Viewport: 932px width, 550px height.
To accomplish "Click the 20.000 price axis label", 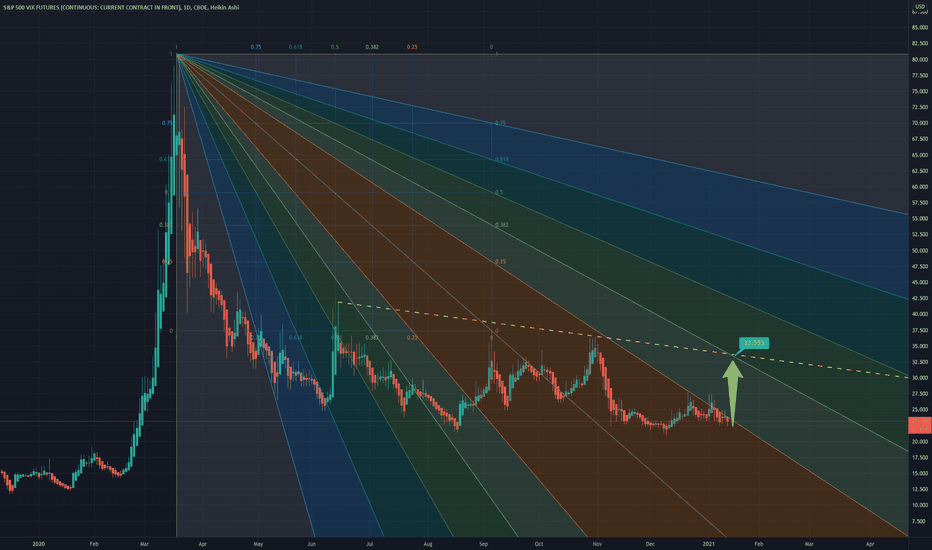I will tap(920, 441).
